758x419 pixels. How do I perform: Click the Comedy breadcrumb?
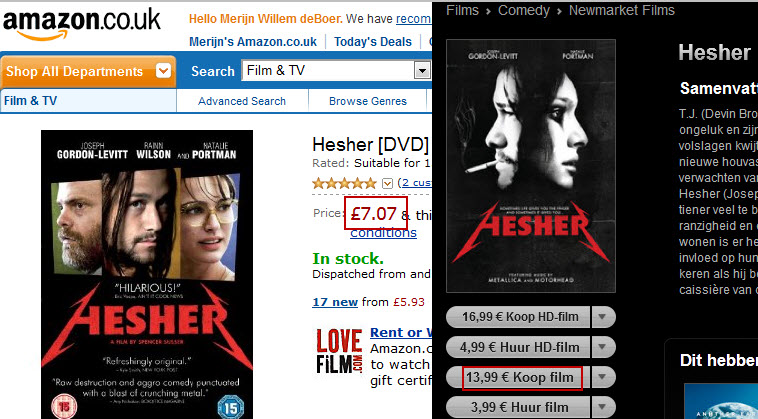524,10
